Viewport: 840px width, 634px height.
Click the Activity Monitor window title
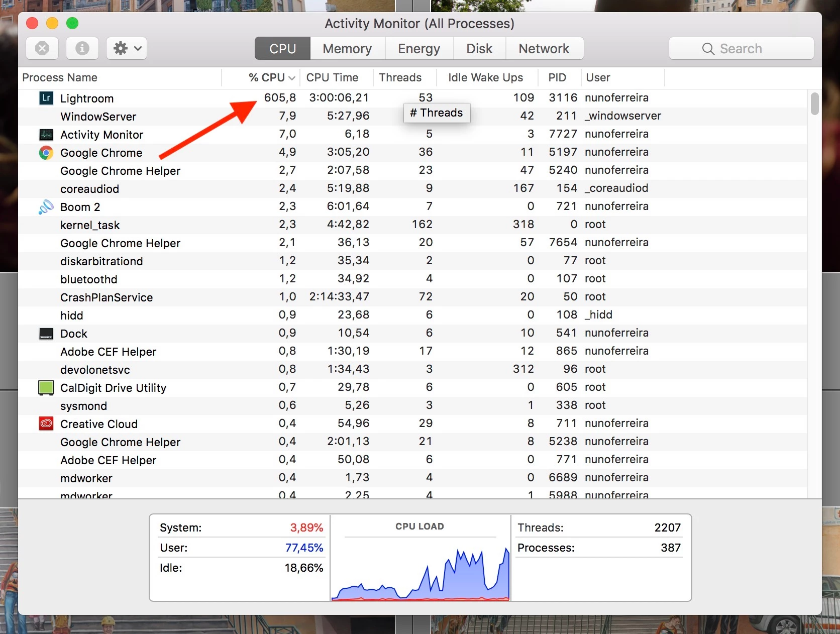[419, 24]
